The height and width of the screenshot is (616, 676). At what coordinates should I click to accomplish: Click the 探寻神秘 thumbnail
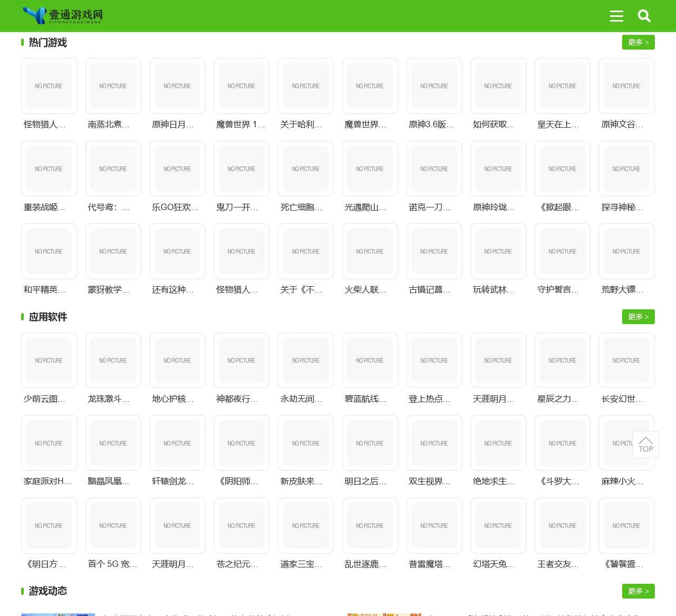pos(626,169)
